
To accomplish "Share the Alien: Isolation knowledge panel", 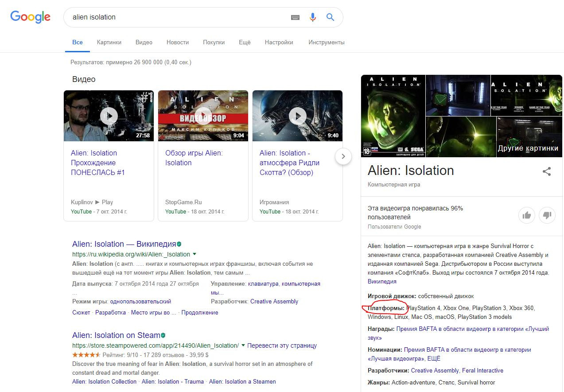I will pos(547,171).
